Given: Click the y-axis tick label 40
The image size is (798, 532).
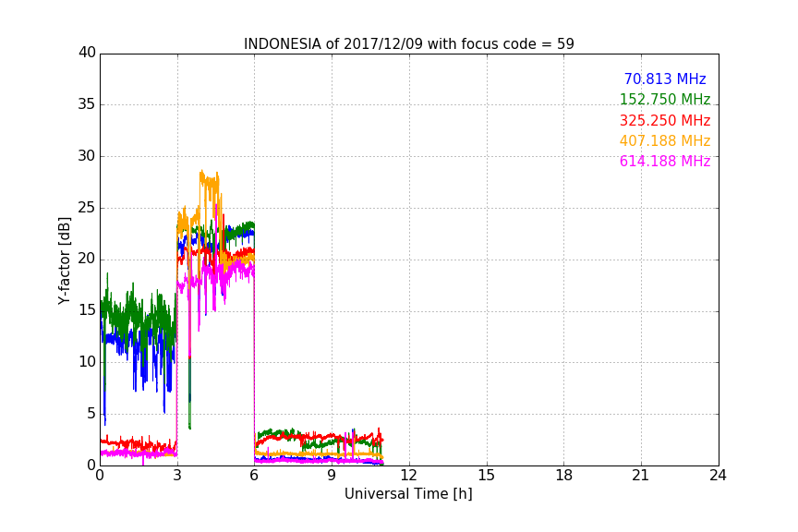Looking at the screenshot, I should 87,53.
